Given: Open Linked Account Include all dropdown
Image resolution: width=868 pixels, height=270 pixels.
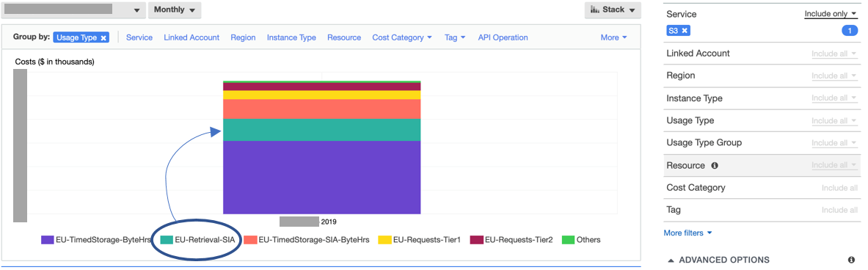Looking at the screenshot, I should click(834, 54).
